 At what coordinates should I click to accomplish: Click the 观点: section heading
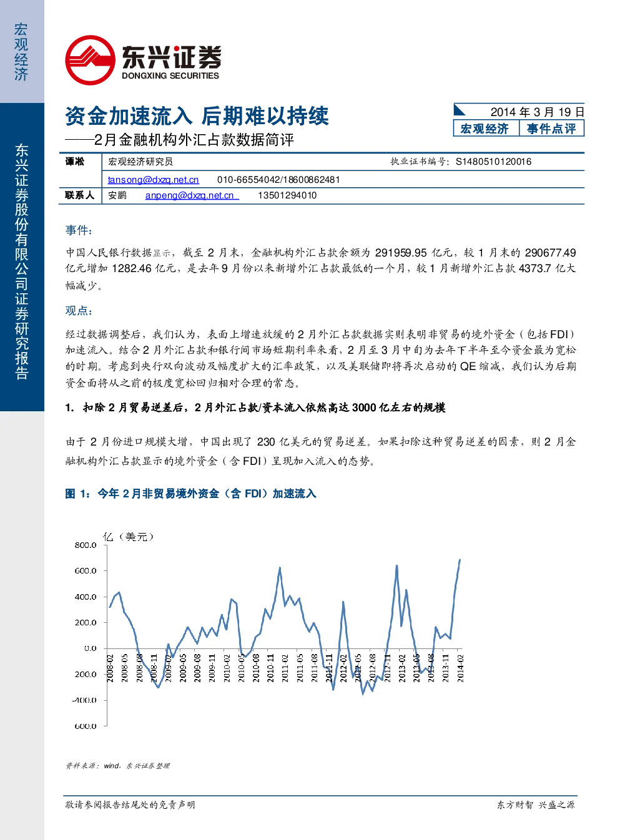79,311
